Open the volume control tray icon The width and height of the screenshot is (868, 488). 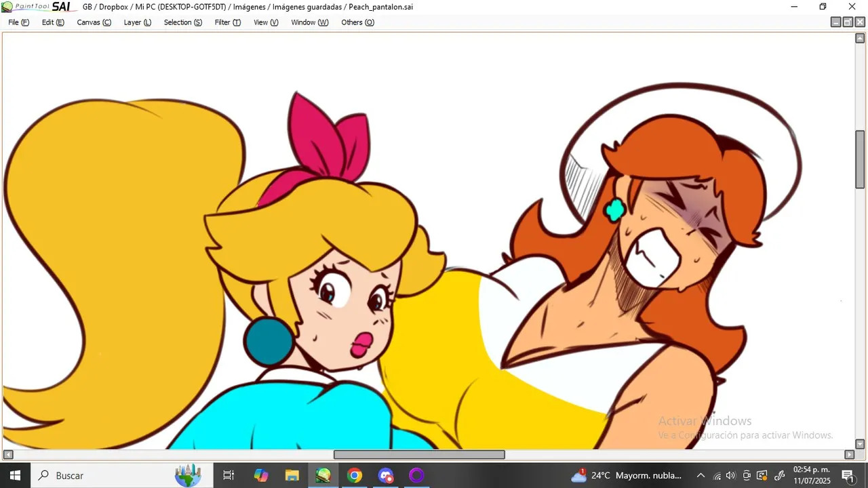point(731,475)
